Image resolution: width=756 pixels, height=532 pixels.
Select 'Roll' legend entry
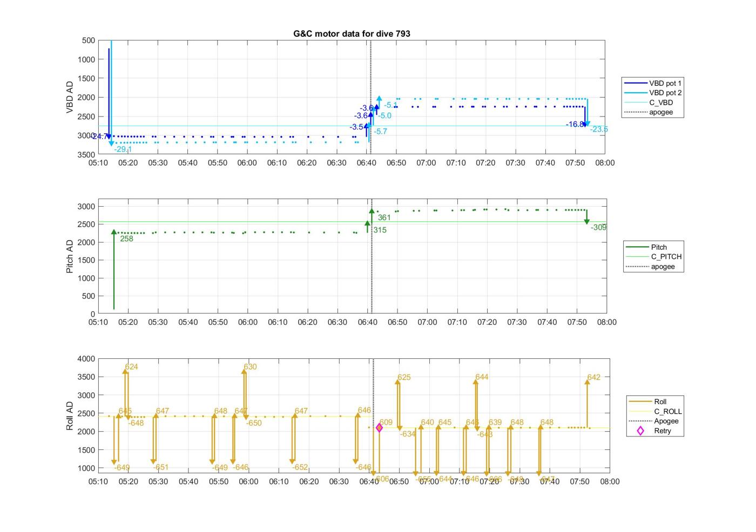648,401
